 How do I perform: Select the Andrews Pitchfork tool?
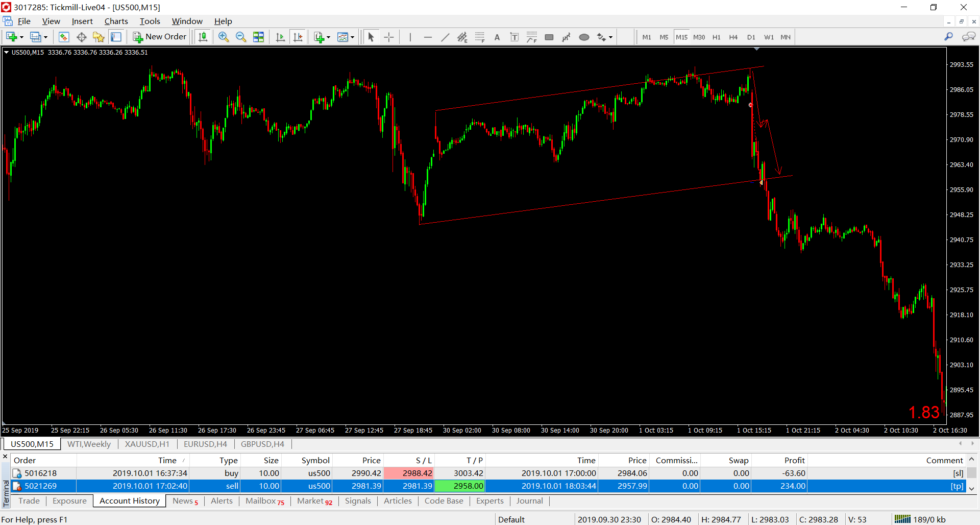(567, 37)
